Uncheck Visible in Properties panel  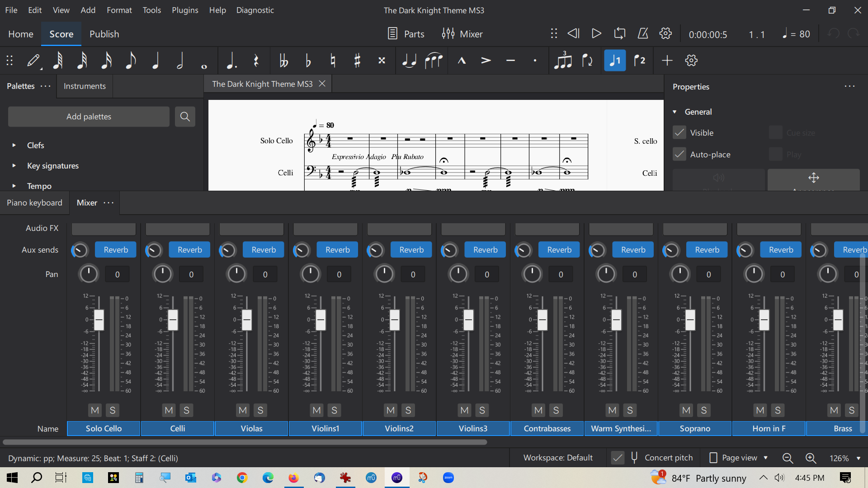click(x=679, y=132)
